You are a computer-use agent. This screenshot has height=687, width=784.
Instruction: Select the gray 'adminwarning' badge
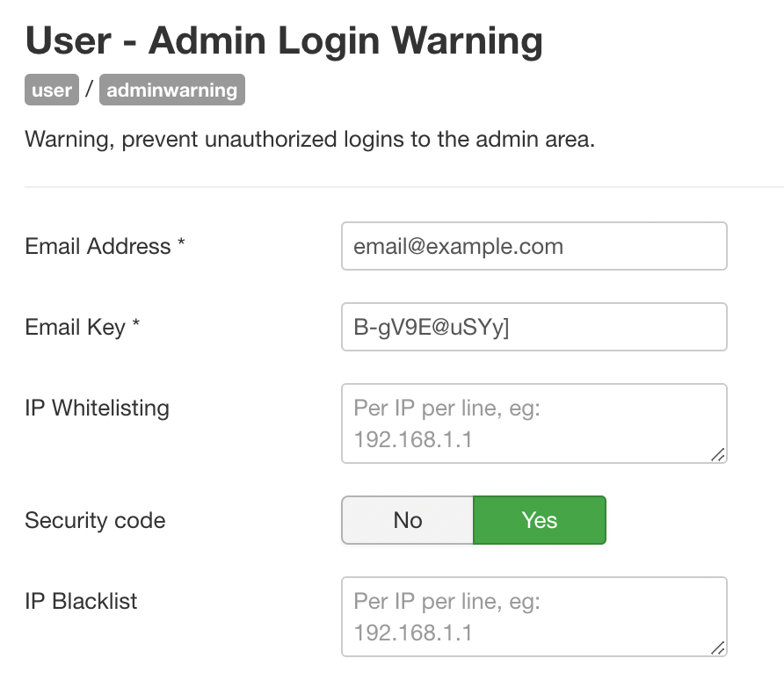[172, 90]
